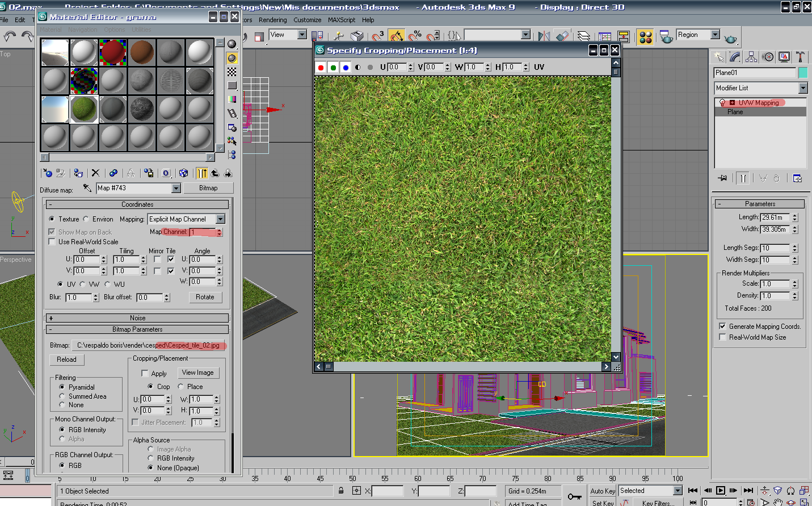This screenshot has width=812, height=506.
Task: Click the Rotate button
Action: click(x=205, y=297)
